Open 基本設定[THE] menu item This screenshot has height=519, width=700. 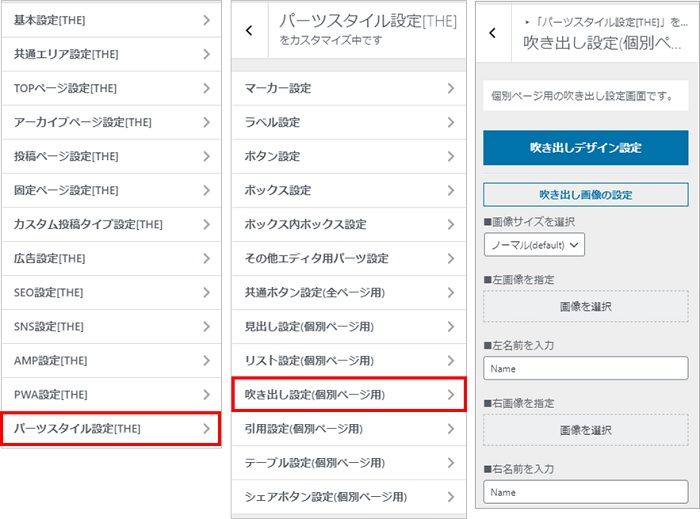(x=110, y=20)
